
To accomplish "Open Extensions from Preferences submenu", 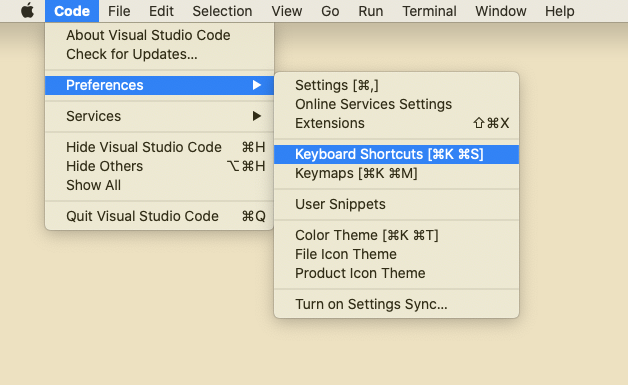I will point(397,123).
